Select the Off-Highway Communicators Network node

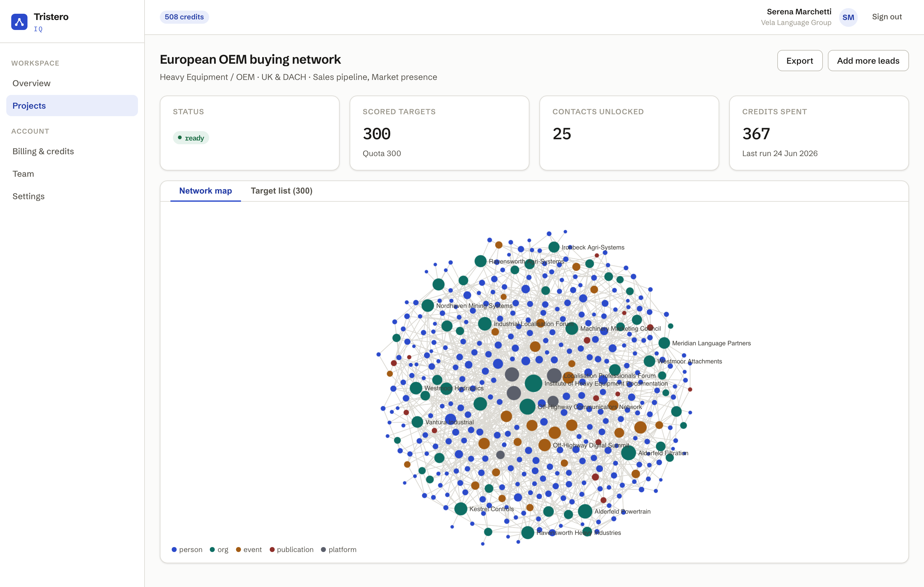pyautogui.click(x=527, y=407)
